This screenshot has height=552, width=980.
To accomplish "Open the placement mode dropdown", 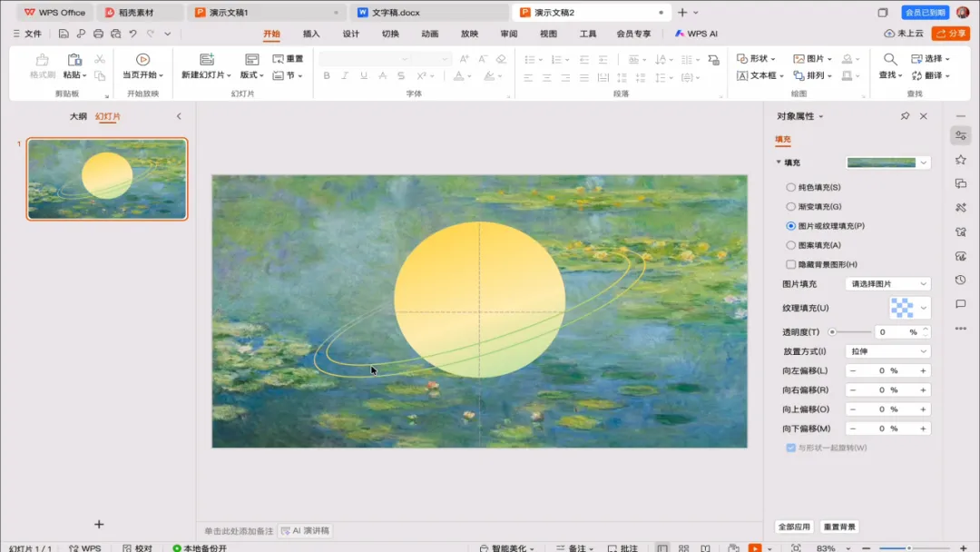I will pyautogui.click(x=887, y=351).
